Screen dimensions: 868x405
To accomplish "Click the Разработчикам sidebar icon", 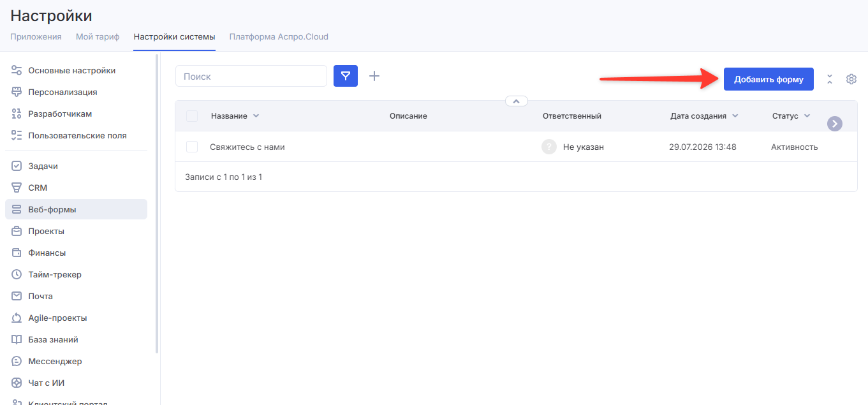I will click(17, 114).
